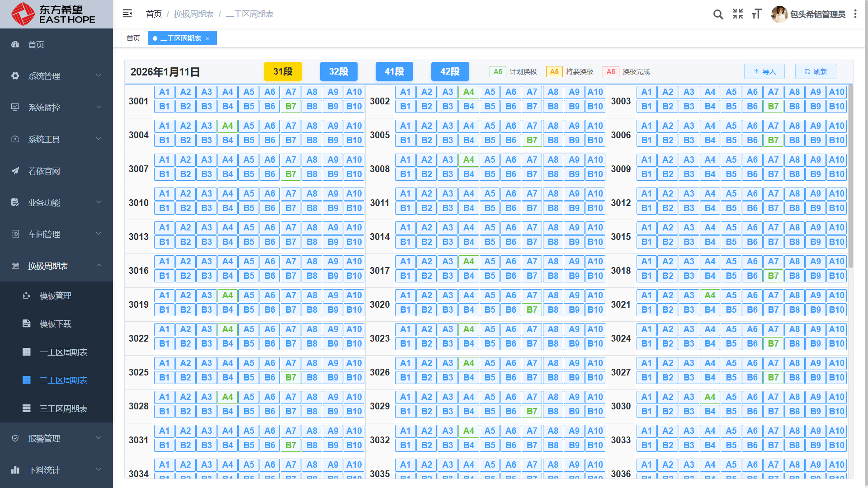The height and width of the screenshot is (488, 868).
Task: Switch to the 42段 section
Action: pyautogui.click(x=450, y=71)
